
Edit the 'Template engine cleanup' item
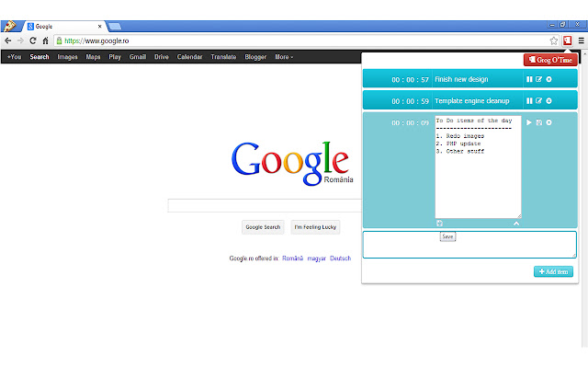[x=539, y=100]
